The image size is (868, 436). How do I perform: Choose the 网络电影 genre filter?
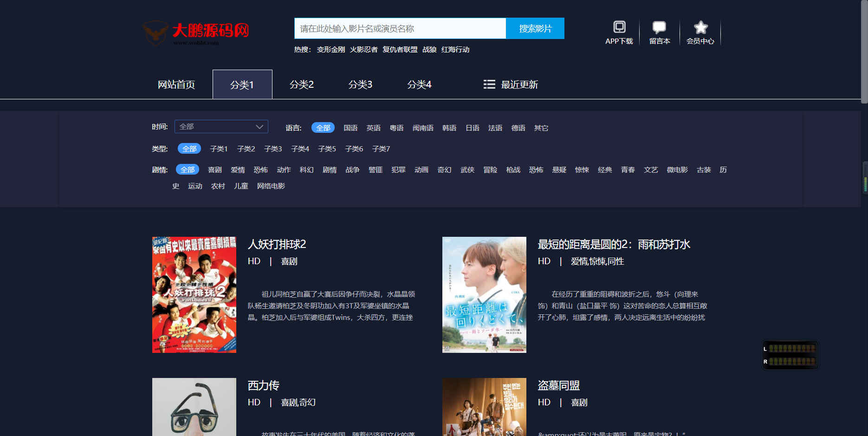tap(271, 186)
